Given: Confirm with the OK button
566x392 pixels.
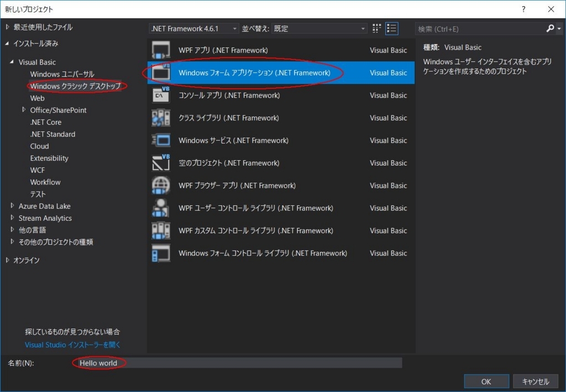Looking at the screenshot, I should click(486, 382).
